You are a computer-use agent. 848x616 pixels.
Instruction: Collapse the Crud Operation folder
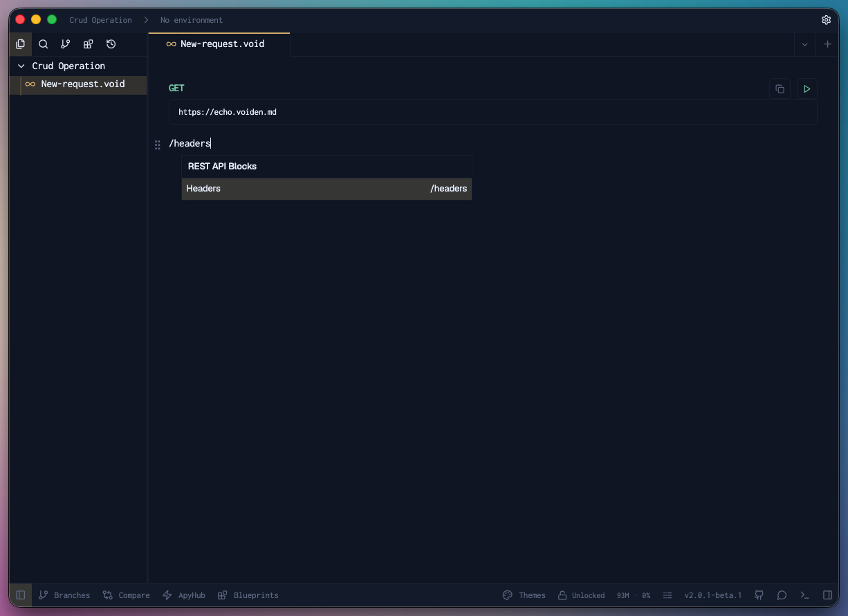coord(21,66)
